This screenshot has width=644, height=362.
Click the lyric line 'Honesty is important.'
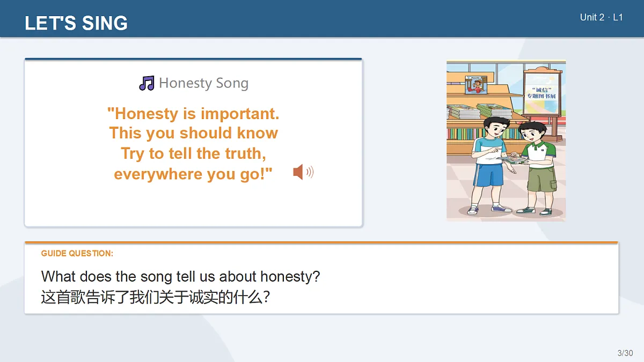pyautogui.click(x=194, y=114)
